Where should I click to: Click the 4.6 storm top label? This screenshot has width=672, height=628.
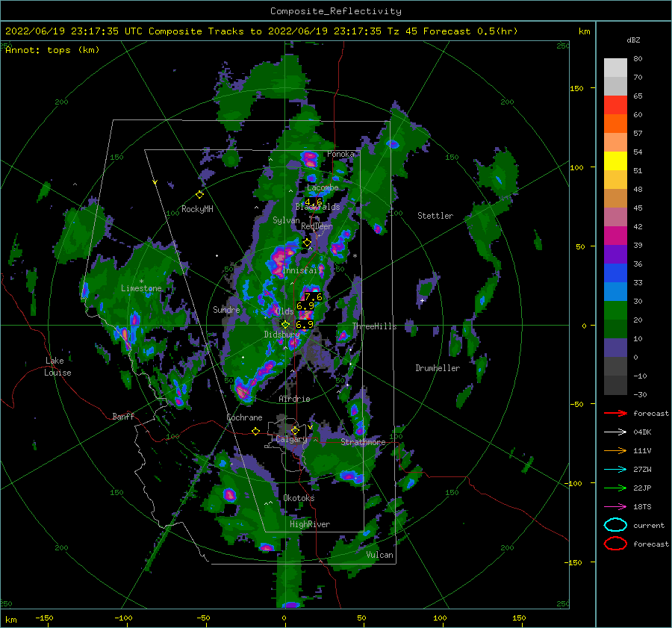[x=314, y=202]
